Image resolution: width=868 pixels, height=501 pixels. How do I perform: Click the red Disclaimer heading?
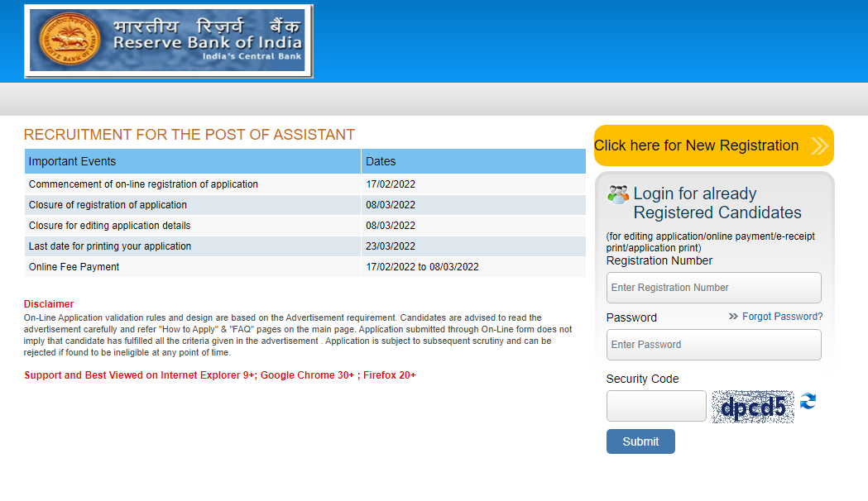point(49,304)
